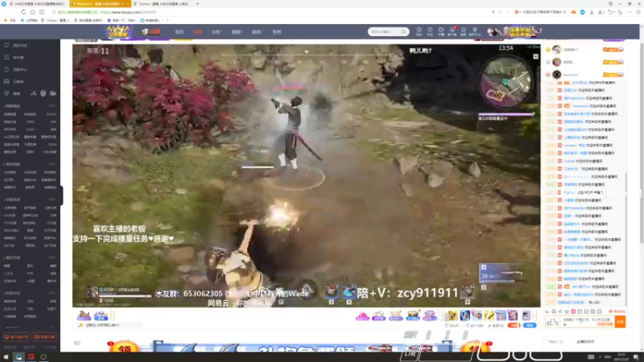Claim reward with left banner red badge button

coord(124,348)
